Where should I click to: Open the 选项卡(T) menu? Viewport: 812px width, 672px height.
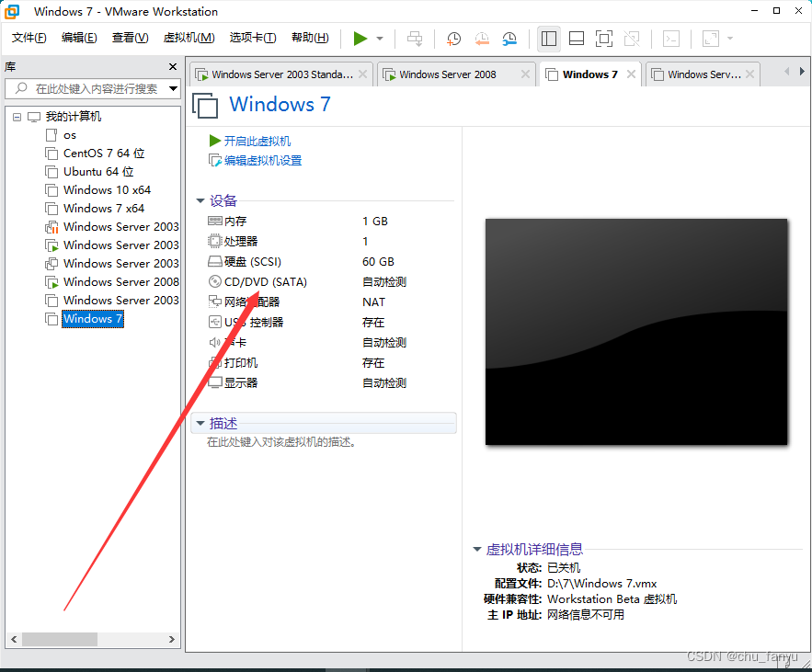(x=253, y=38)
